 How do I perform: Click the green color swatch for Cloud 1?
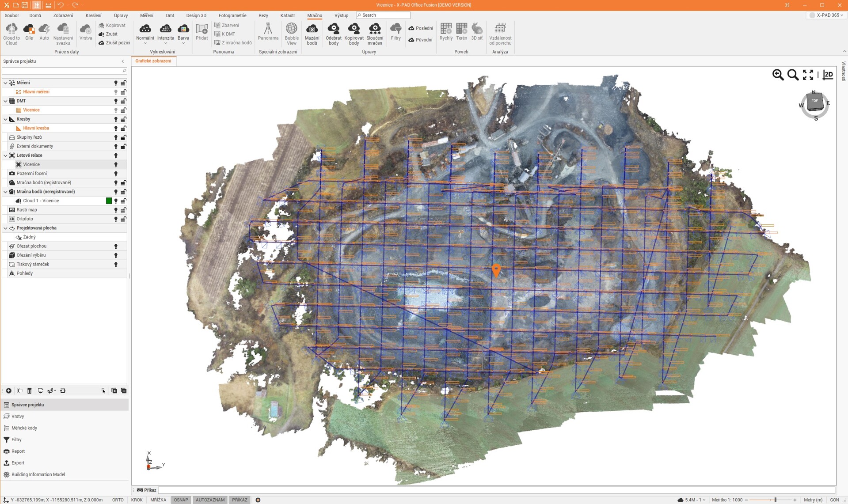(109, 201)
